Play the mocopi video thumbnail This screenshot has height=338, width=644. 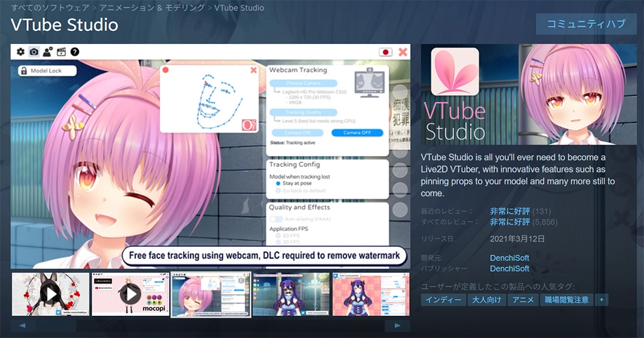(x=131, y=294)
